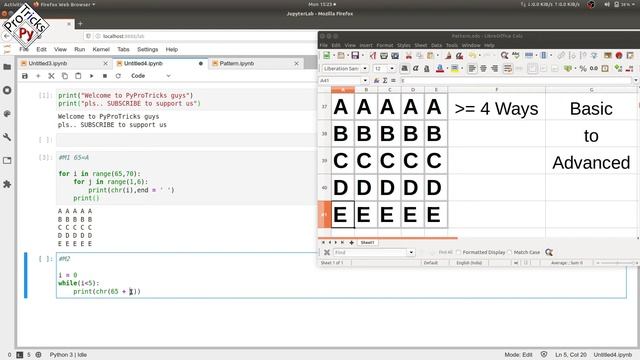The height and width of the screenshot is (360, 640).
Task: Toggle Wrap Text in the Calc toolbar
Action: 507,69
